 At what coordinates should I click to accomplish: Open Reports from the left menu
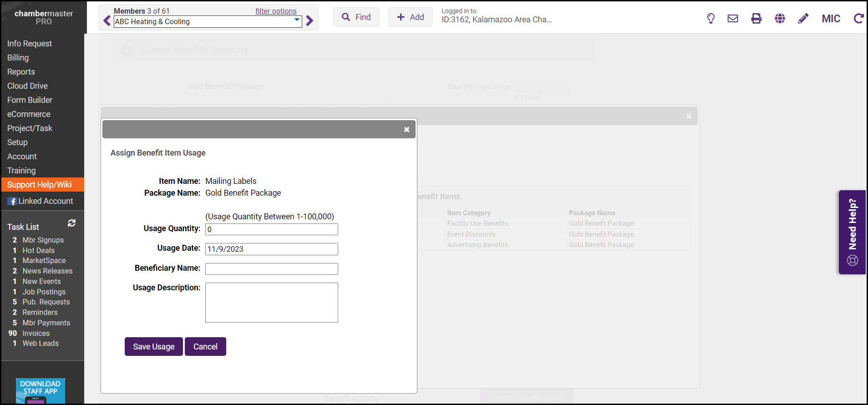(x=21, y=72)
